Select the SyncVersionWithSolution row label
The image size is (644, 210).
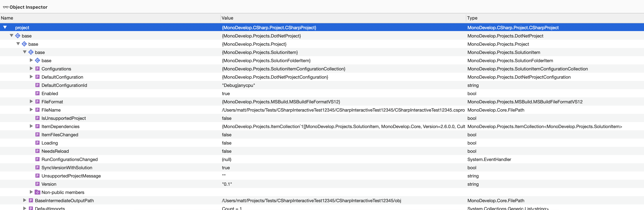67,168
